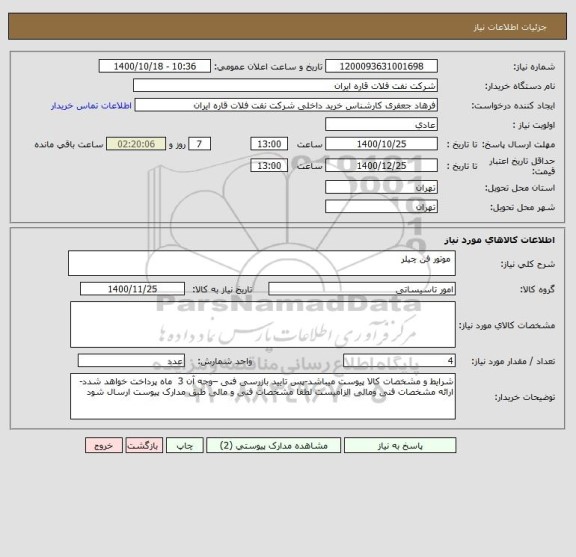
Task: Click the مهلت ارسال پاسخ label
Action: click(518, 145)
